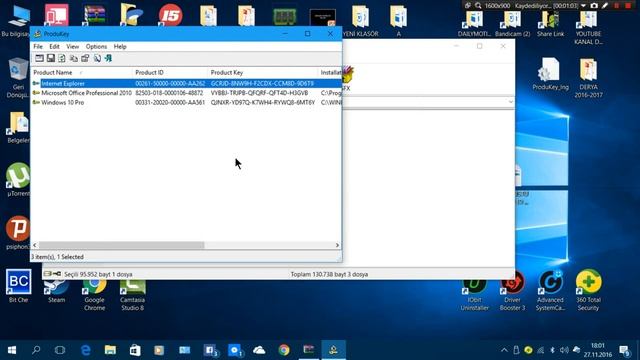This screenshot has height=360, width=640.
Task: Open the Advanced SystemCare desktop shortcut
Action: [x=550, y=290]
